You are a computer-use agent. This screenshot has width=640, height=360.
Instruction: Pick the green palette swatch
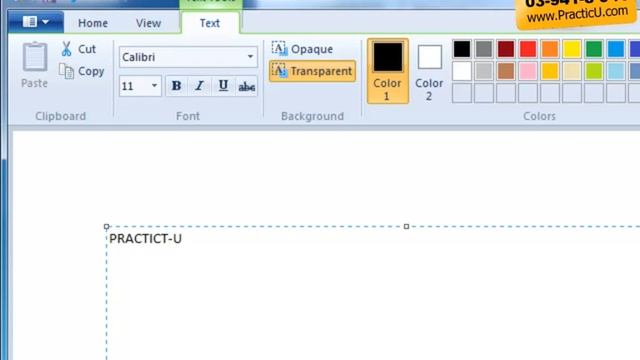(x=594, y=49)
